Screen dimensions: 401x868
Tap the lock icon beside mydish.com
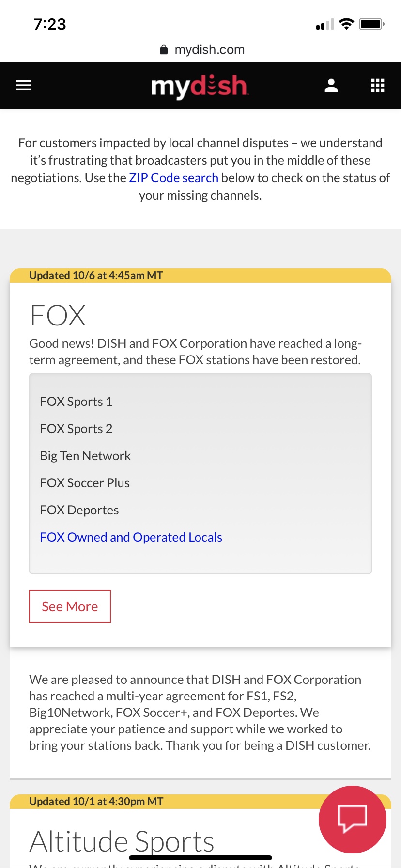click(164, 50)
